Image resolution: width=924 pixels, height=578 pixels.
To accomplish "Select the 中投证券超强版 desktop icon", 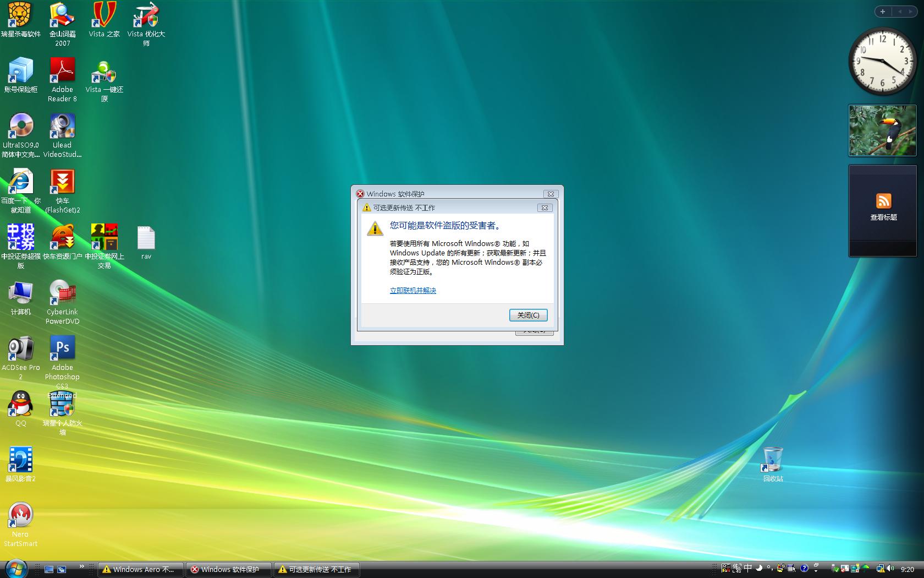I will point(21,247).
